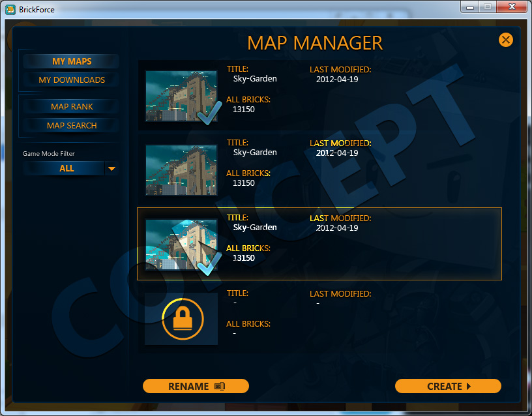The width and height of the screenshot is (532, 416).
Task: Open the MAP RANK section
Action: click(x=71, y=106)
